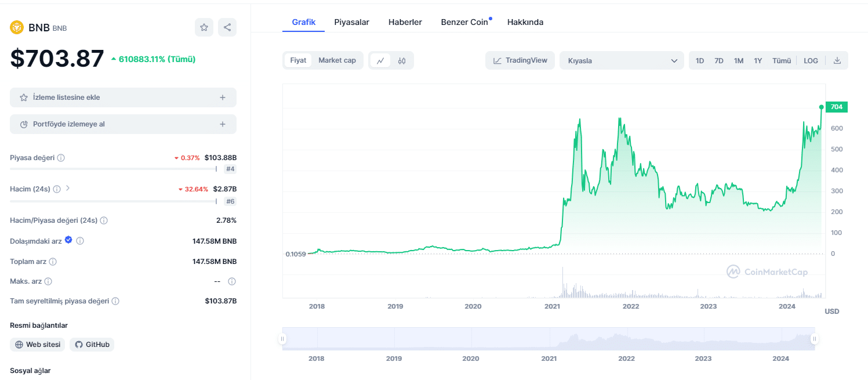Click the $103.88B market cap value

tap(220, 158)
